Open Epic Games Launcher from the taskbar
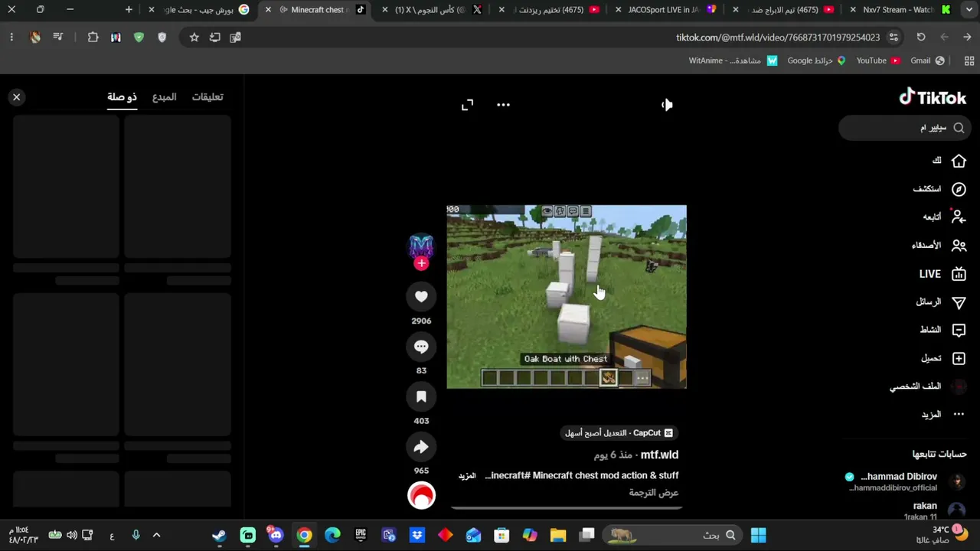980x551 pixels. 361,535
